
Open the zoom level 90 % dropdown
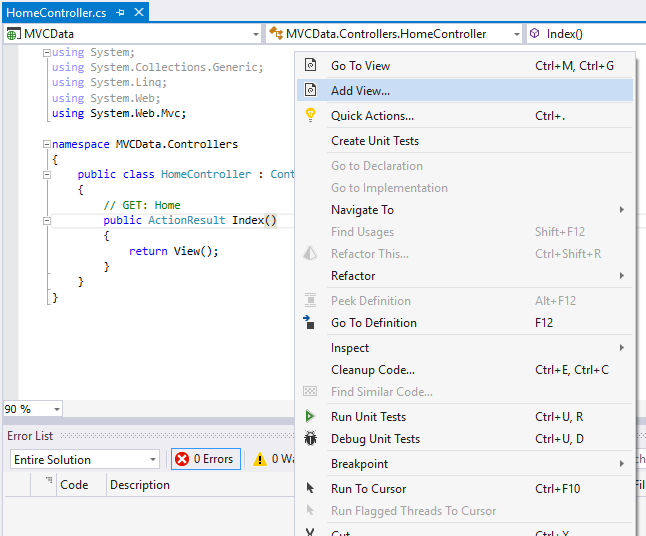tap(56, 409)
